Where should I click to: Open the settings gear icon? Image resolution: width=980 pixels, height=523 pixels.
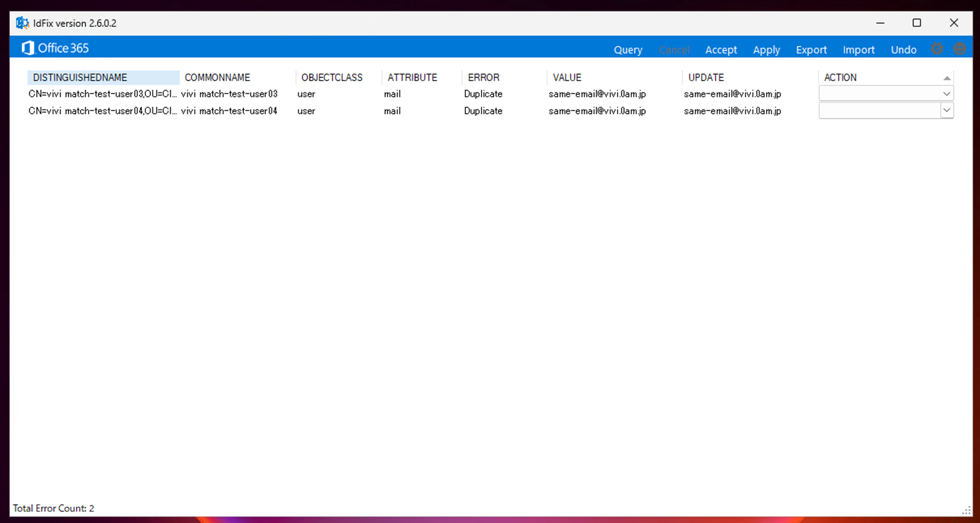[x=937, y=49]
